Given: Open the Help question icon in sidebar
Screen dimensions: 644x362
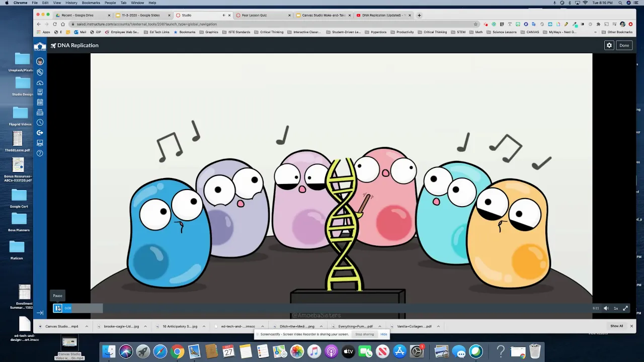Looking at the screenshot, I should point(40,153).
